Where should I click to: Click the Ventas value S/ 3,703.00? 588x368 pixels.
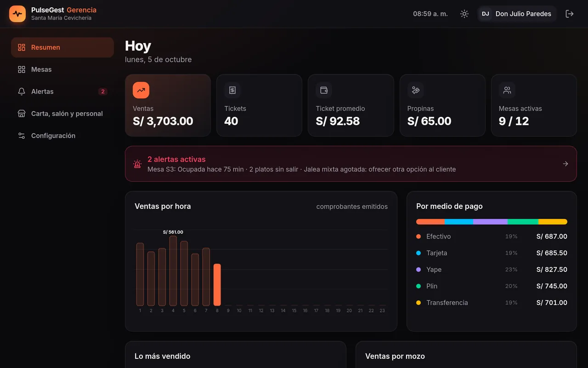pyautogui.click(x=163, y=121)
